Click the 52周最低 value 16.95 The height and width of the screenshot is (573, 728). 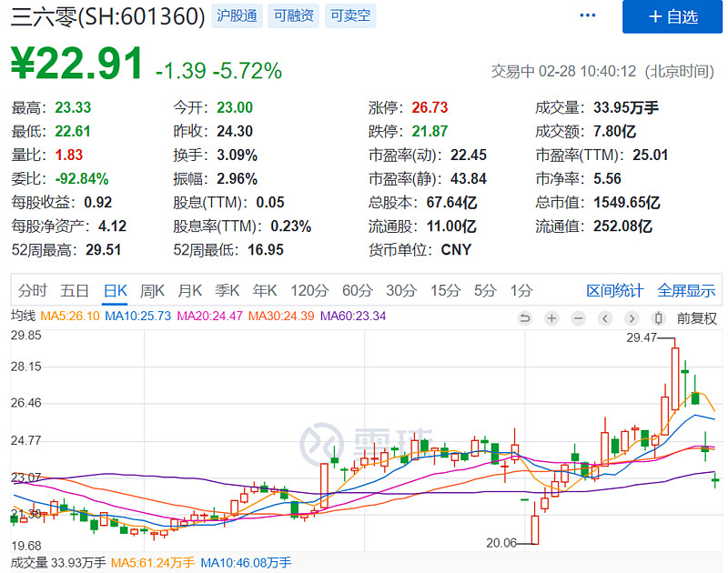click(x=265, y=250)
